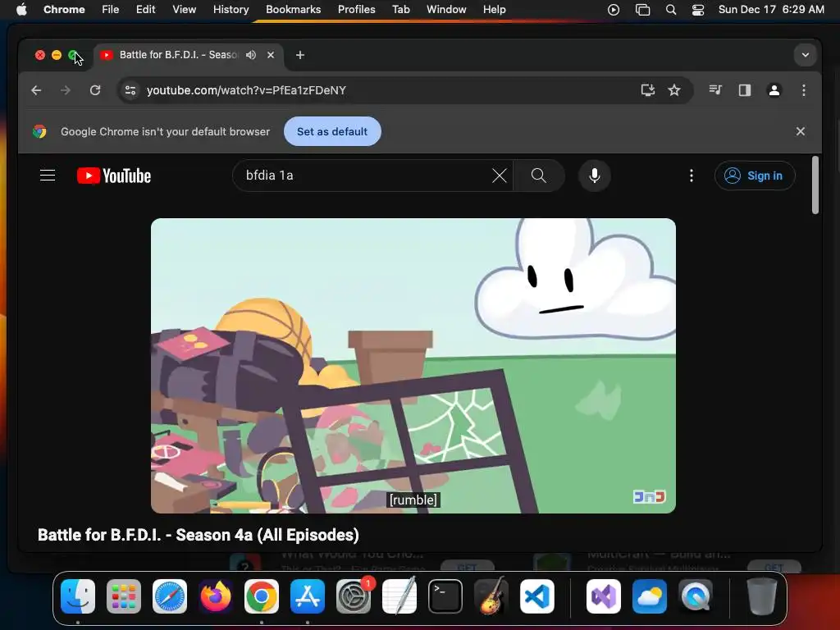
Task: Click the page vertical scrollbar
Action: tap(815, 185)
